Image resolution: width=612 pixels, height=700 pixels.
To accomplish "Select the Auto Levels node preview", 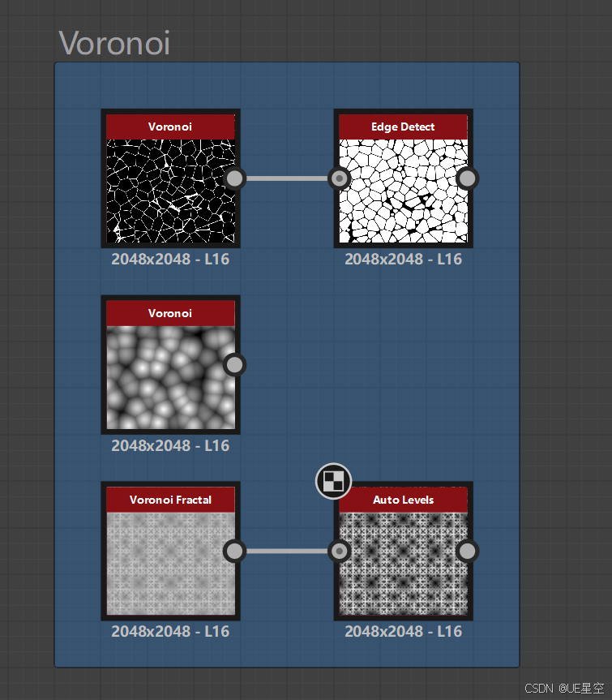I will click(403, 564).
